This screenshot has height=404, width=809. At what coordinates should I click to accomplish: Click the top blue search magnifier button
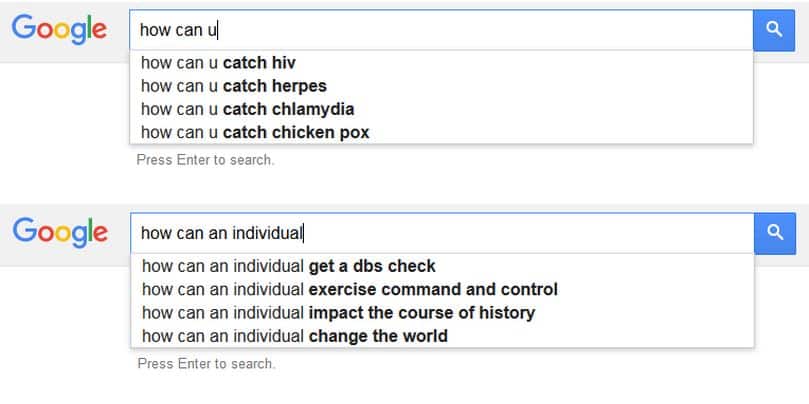tap(773, 30)
